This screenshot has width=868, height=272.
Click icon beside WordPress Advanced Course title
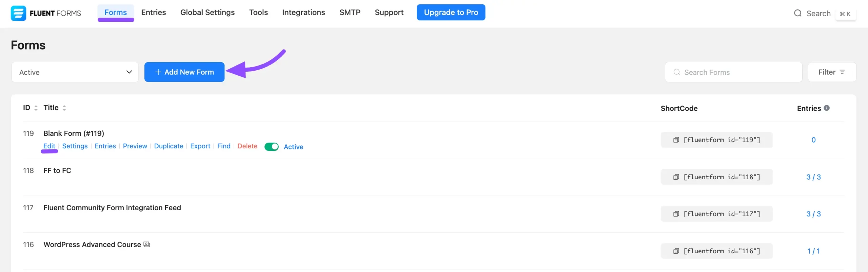click(147, 244)
